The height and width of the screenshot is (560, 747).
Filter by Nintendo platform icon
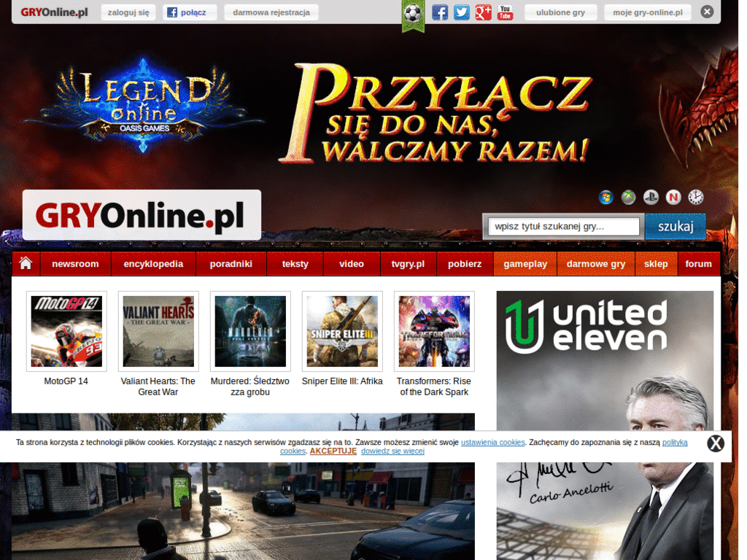coord(673,197)
